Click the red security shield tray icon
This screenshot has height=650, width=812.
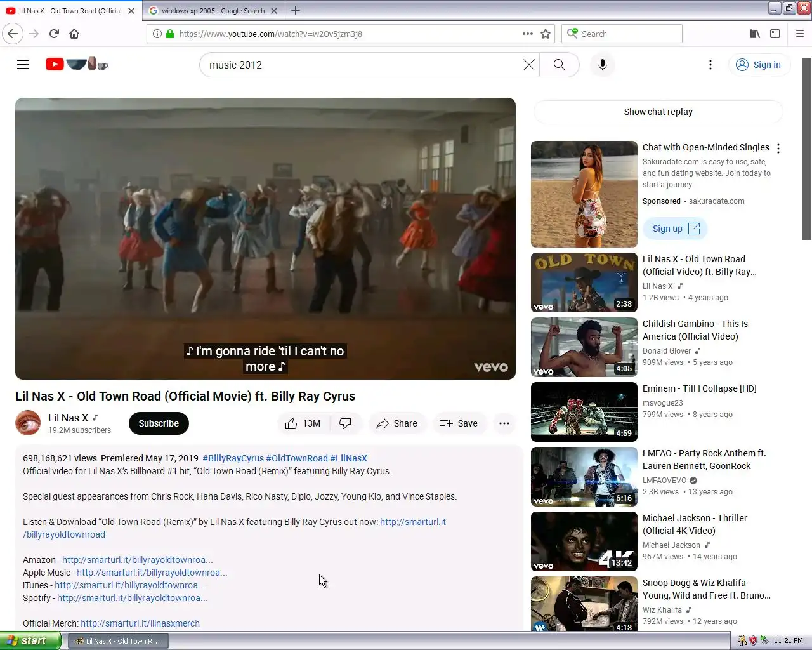point(753,640)
